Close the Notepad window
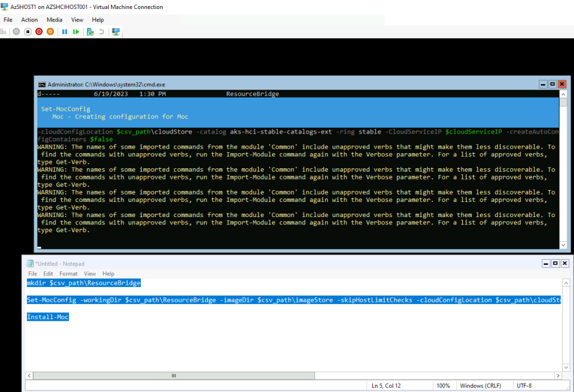The height and width of the screenshot is (392, 574). click(565, 264)
